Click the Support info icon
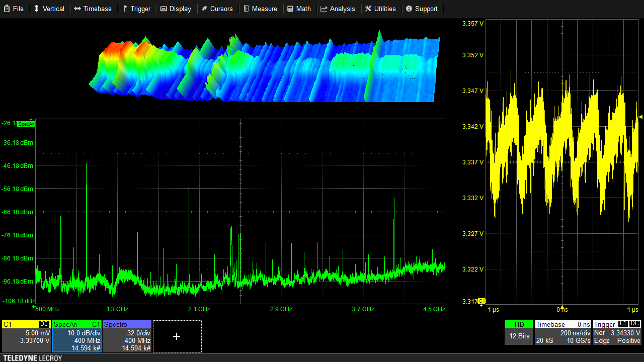This screenshot has width=644, height=362. coord(409,9)
